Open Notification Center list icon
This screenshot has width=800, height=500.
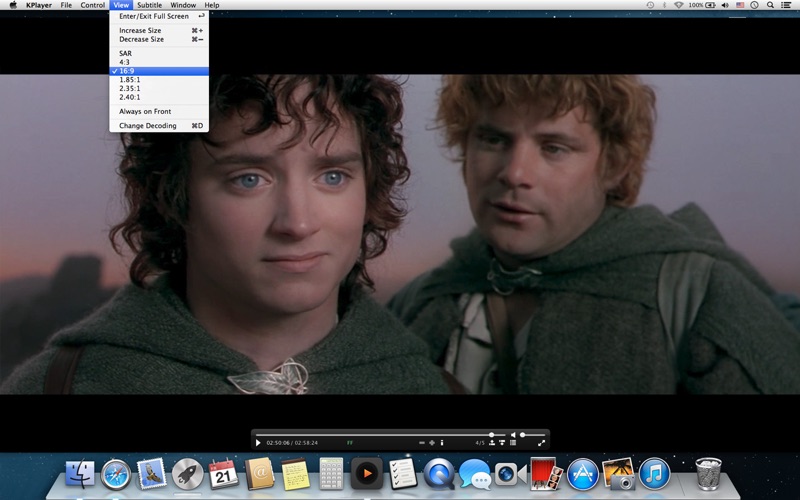click(x=786, y=5)
